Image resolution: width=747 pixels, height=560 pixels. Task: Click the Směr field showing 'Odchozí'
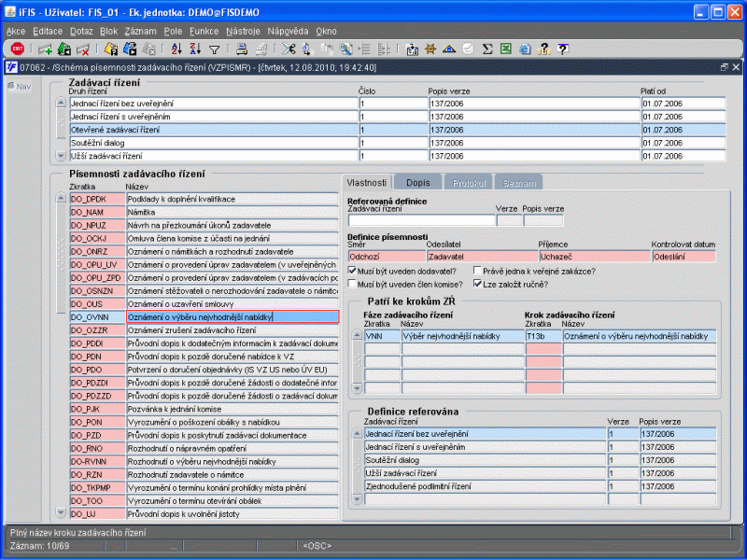pyautogui.click(x=385, y=255)
